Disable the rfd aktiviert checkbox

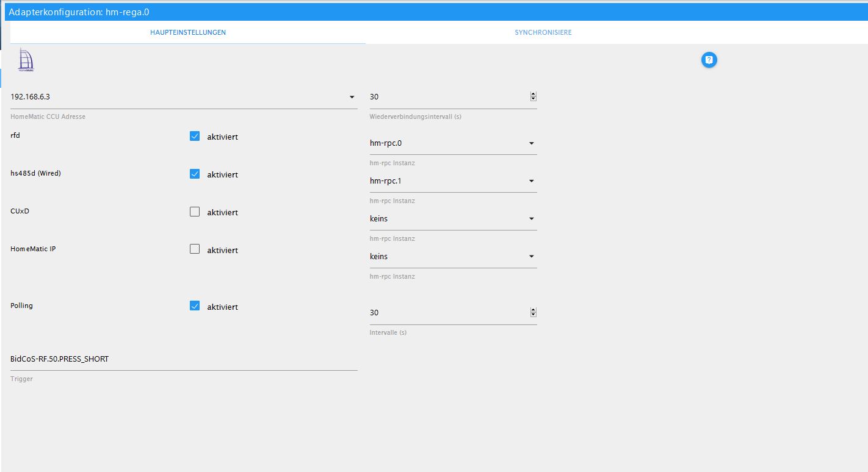tap(195, 137)
